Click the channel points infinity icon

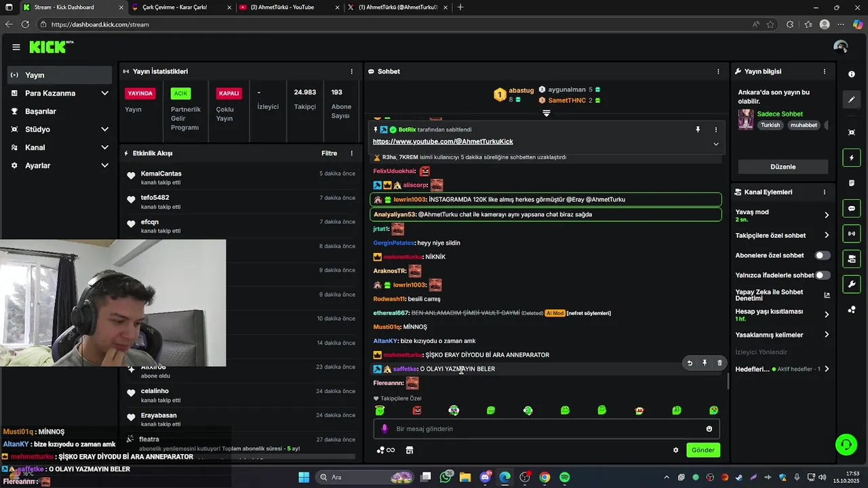pos(386,450)
